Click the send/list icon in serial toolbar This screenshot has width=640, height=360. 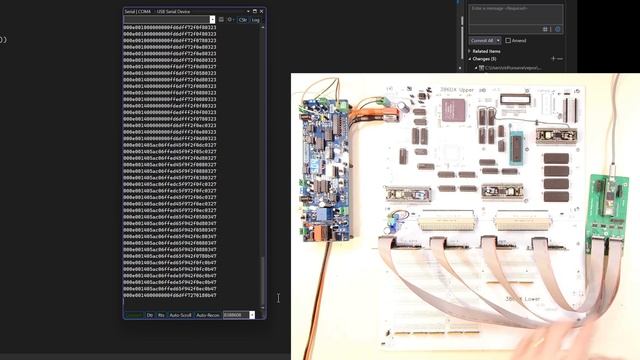(x=221, y=20)
